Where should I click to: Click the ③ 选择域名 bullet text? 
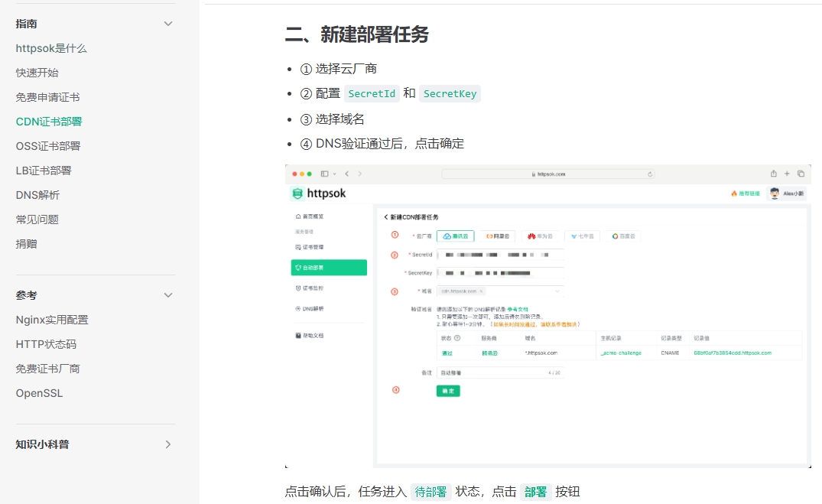point(332,119)
